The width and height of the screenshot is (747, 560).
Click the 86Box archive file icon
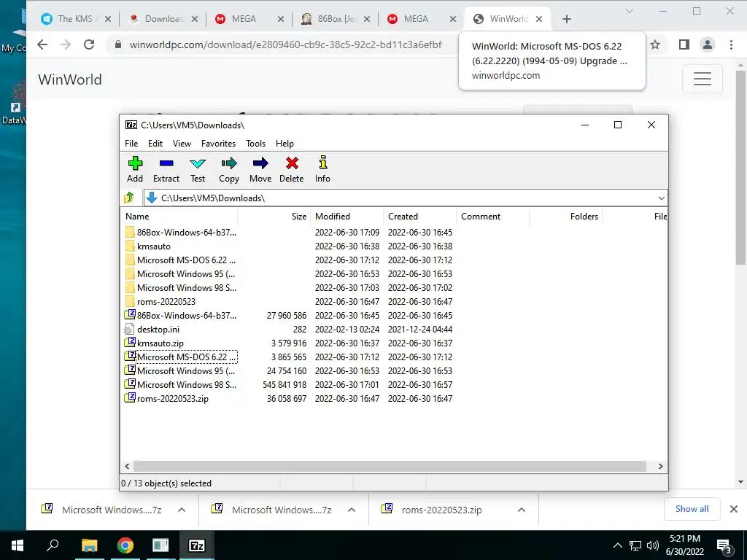click(x=130, y=315)
